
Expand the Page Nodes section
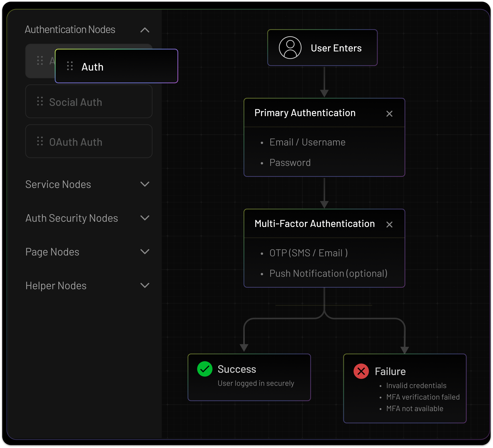(x=145, y=252)
